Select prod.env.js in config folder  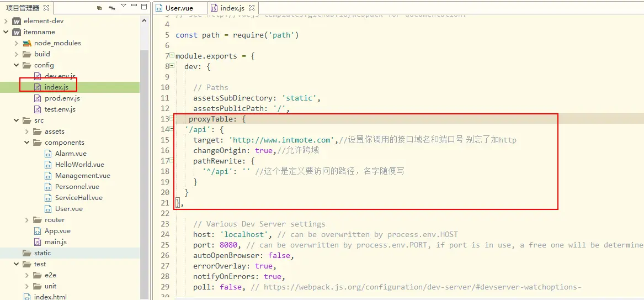62,99
